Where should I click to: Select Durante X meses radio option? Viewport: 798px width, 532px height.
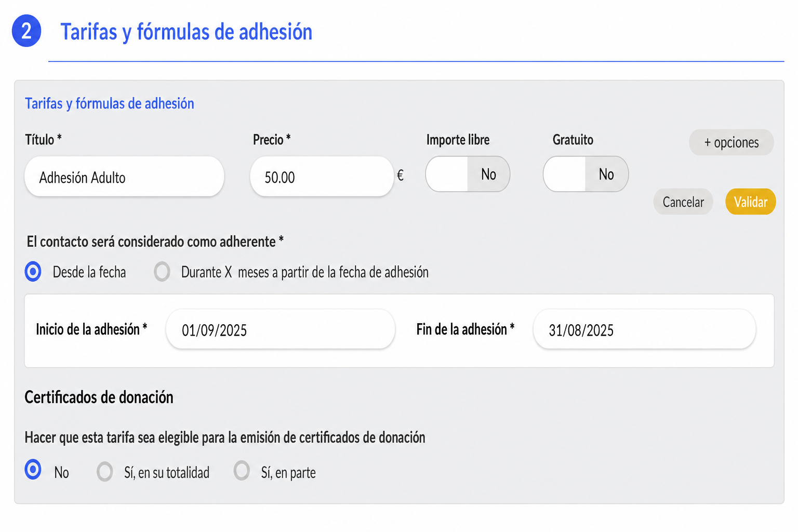[x=162, y=272]
